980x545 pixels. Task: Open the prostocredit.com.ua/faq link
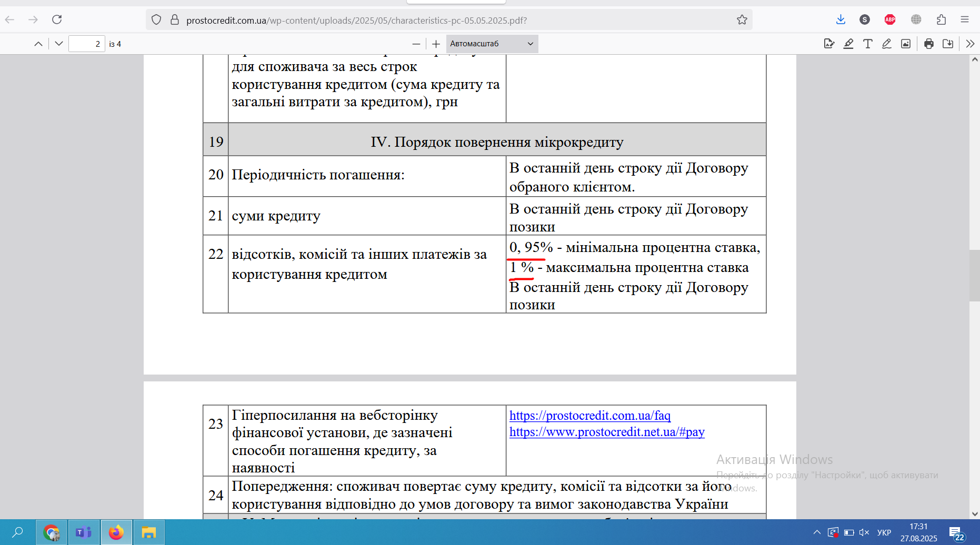click(x=590, y=416)
